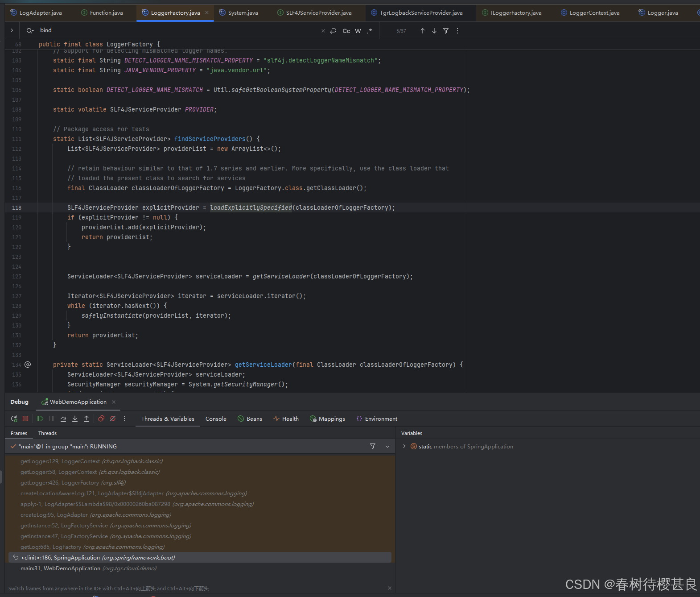
Task: Switch to Logger.java tab
Action: point(659,13)
